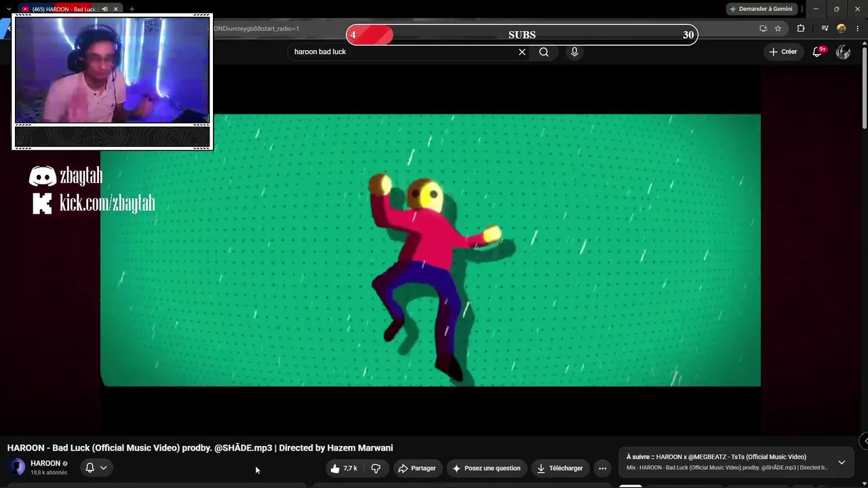Open YouTube notifications bell
Viewport: 868px width, 488px height.
coord(818,52)
